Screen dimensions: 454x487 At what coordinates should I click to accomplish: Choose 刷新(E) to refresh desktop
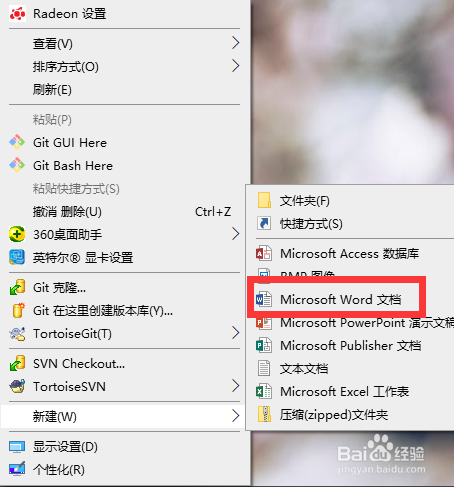tap(52, 90)
